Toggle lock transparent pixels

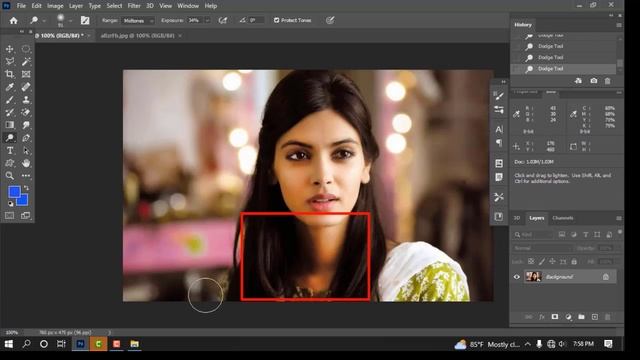point(531,261)
